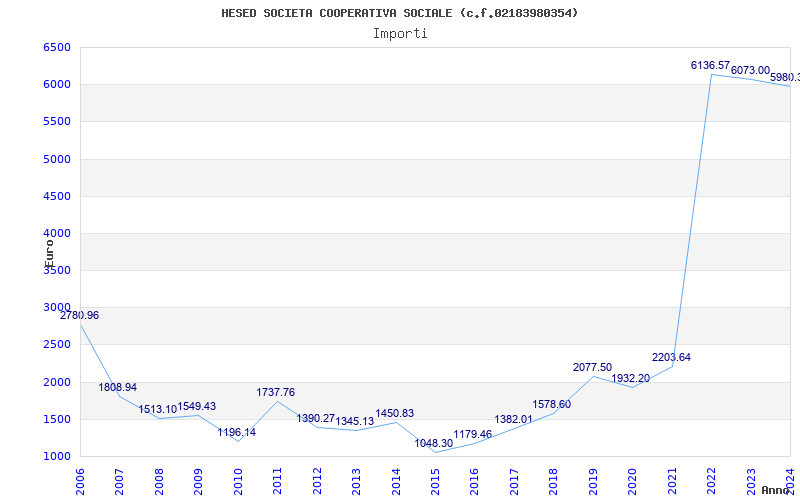Click the 2014 x-axis year label
Viewport: 800px width, 500px height.
pos(395,481)
